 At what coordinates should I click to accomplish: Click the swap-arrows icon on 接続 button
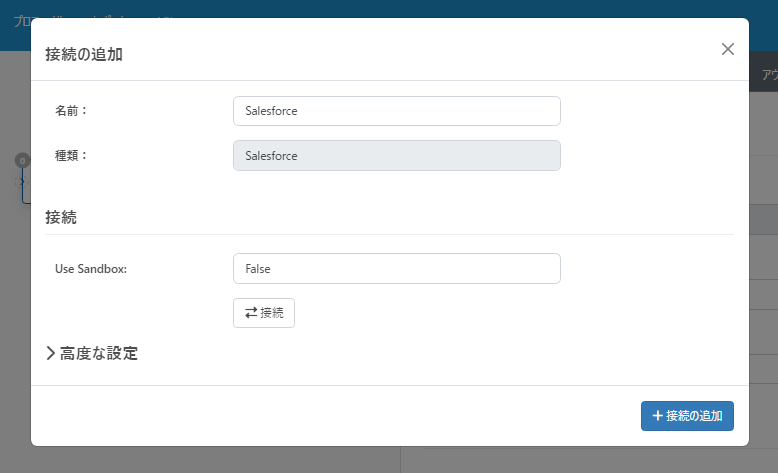click(251, 313)
